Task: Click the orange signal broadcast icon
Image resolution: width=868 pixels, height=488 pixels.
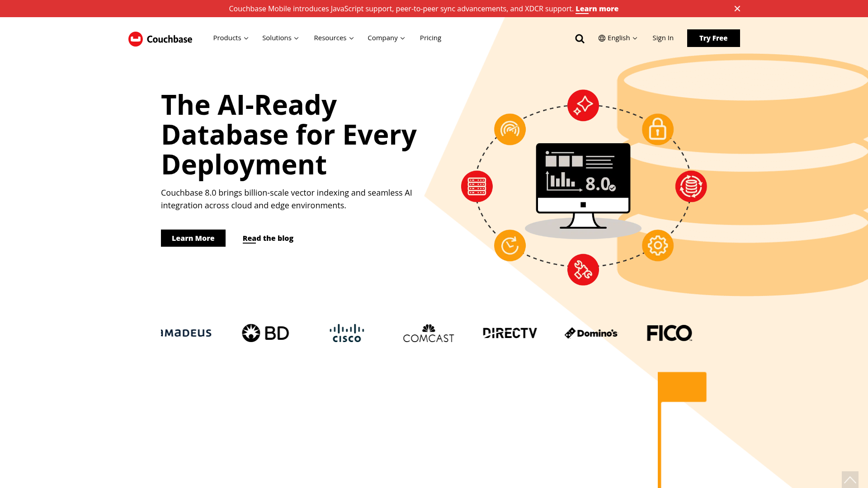Action: click(510, 129)
